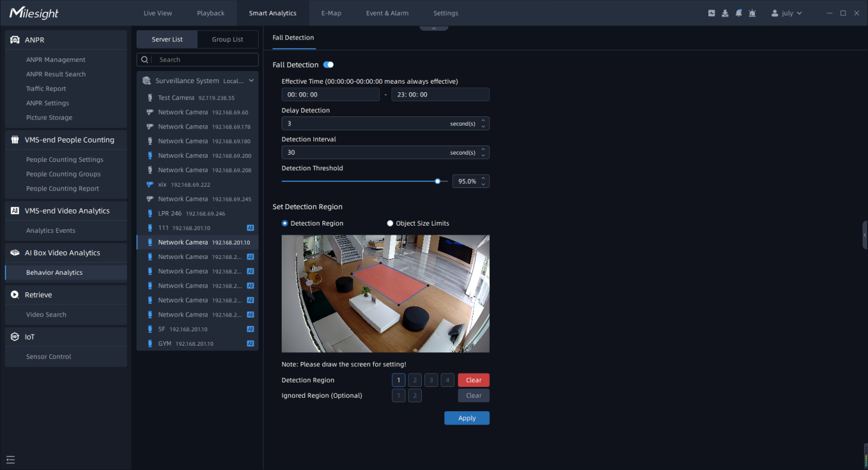The image size is (868, 470).
Task: Switch to the Group List tab
Action: pyautogui.click(x=228, y=39)
